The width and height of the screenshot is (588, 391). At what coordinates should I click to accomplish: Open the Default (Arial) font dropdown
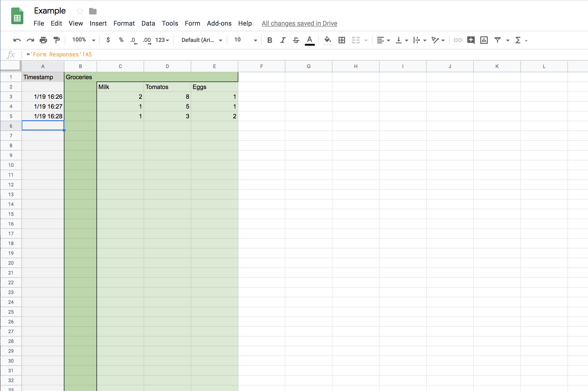pyautogui.click(x=202, y=40)
